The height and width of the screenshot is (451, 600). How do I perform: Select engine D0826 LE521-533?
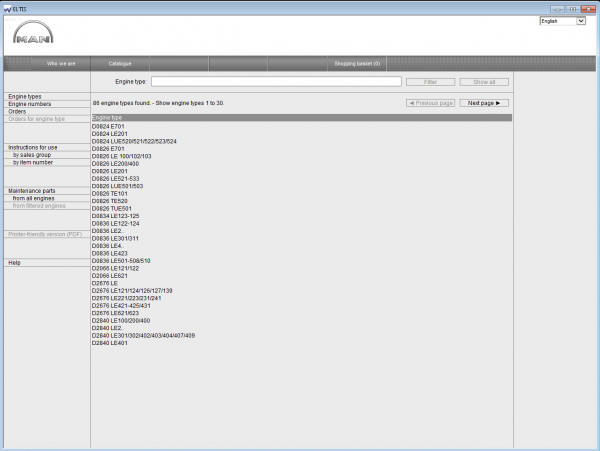click(116, 179)
